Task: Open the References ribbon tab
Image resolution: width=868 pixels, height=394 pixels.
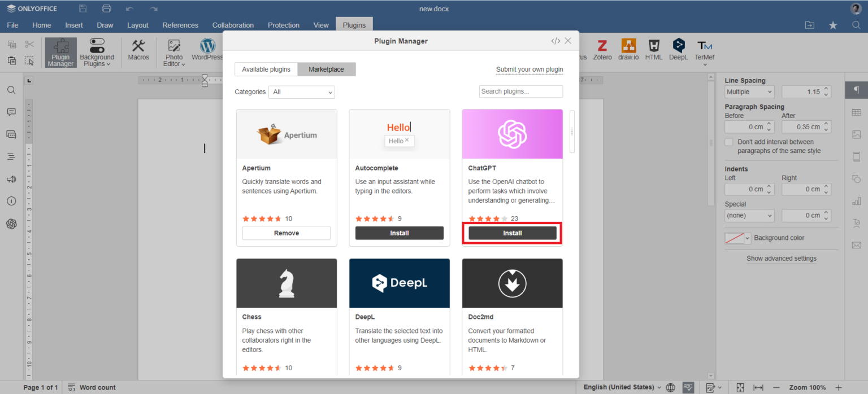Action: coord(180,25)
